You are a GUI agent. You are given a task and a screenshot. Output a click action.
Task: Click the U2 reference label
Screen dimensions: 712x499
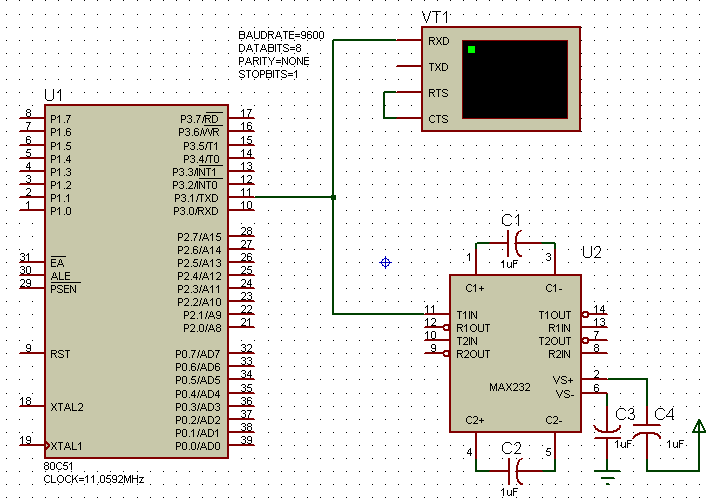592,252
